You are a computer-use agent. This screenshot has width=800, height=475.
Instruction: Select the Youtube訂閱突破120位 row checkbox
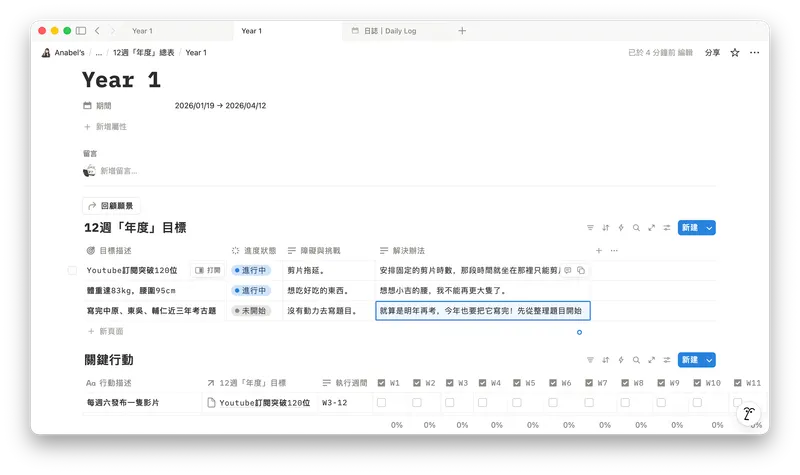pos(72,270)
